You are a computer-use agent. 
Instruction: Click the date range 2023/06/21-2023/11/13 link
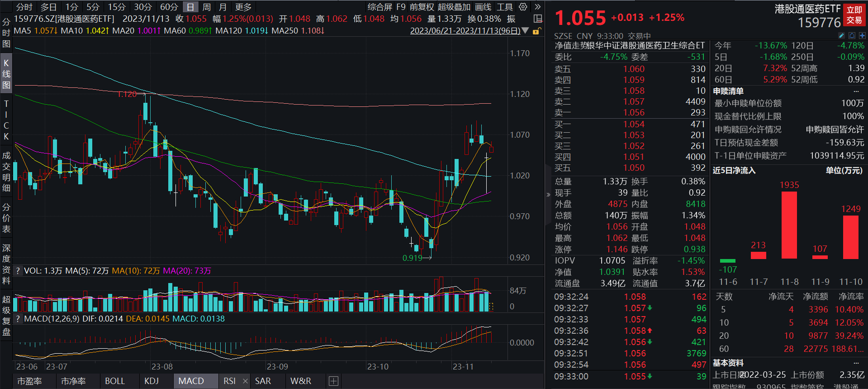point(465,31)
